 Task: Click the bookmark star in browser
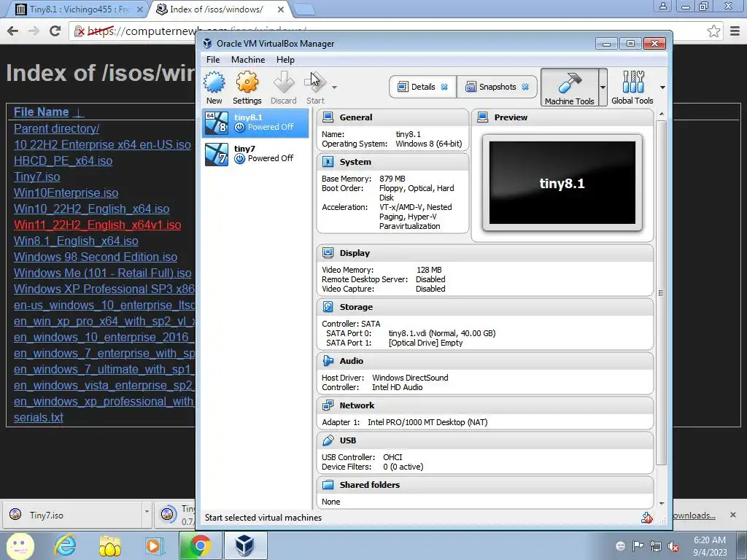(713, 31)
